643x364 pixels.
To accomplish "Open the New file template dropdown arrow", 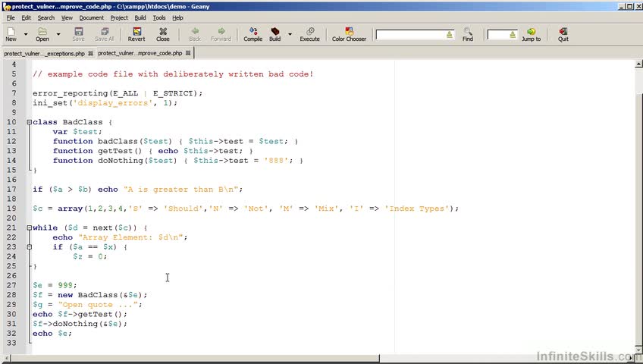I will pyautogui.click(x=26, y=34).
